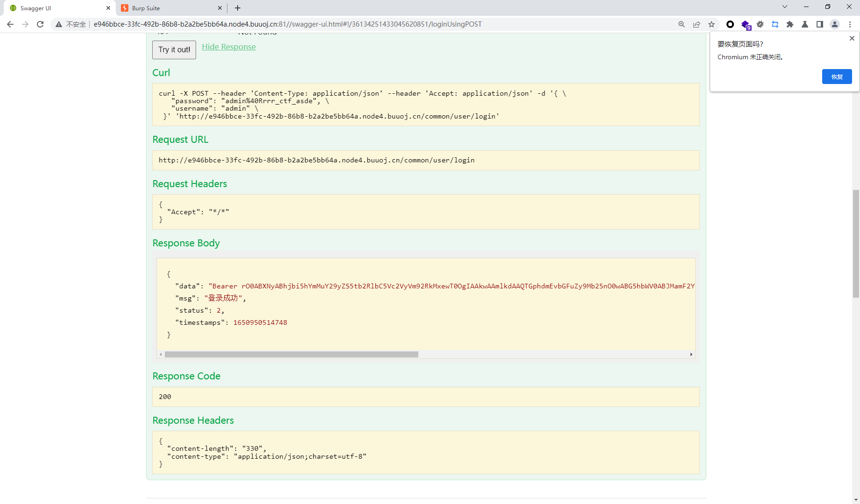The image size is (860, 504).
Task: Click the curl password line admin%40Rrrr_ctf_asde
Action: coord(250,101)
